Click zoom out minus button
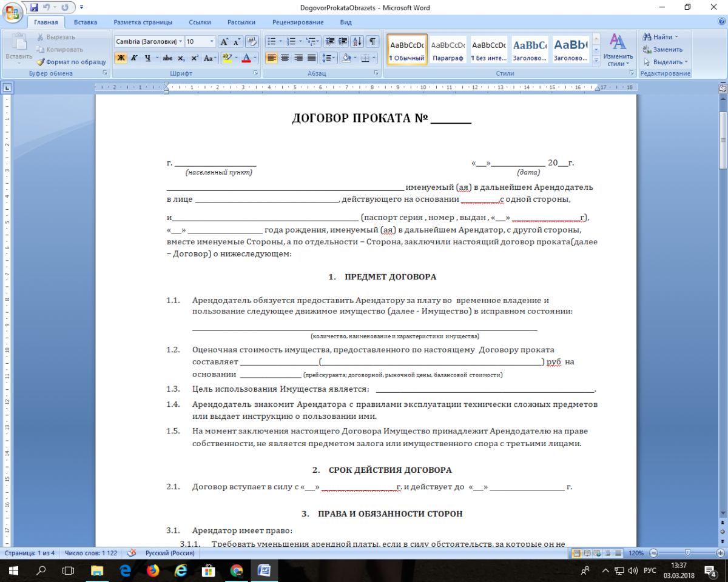 point(652,553)
